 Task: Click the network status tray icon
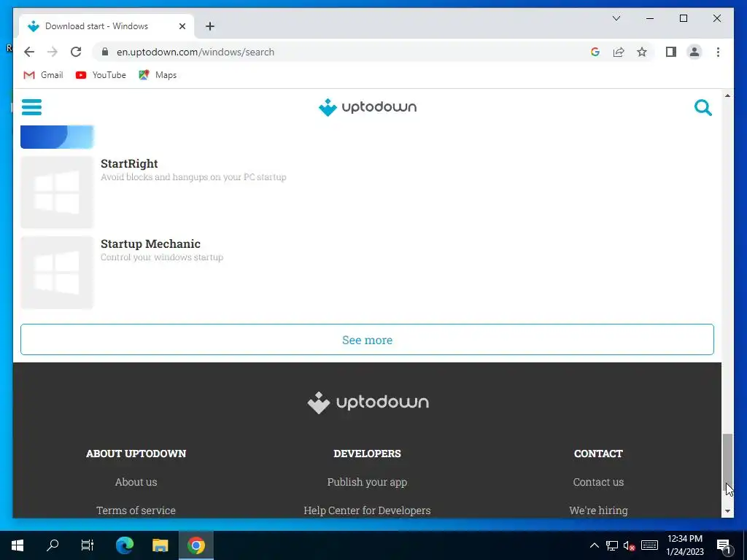[612, 545]
